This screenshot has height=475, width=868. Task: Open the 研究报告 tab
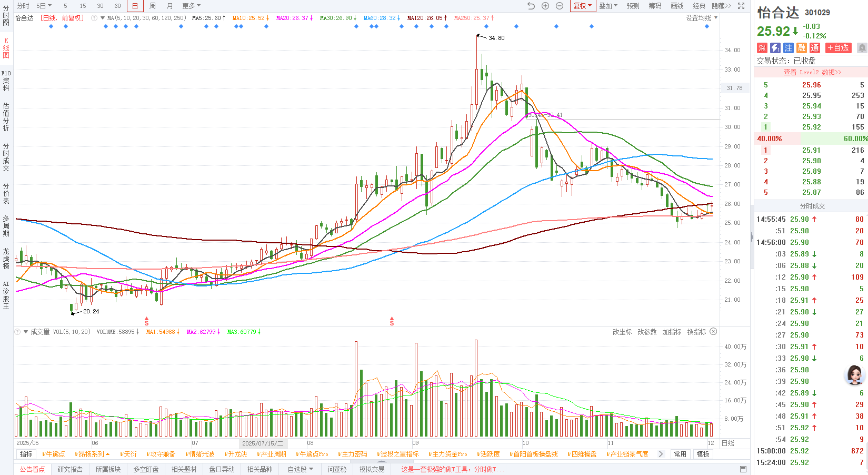click(70, 469)
